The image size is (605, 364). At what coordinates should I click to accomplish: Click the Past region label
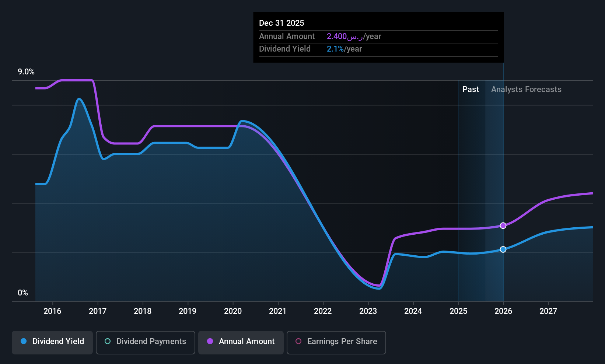(x=471, y=90)
